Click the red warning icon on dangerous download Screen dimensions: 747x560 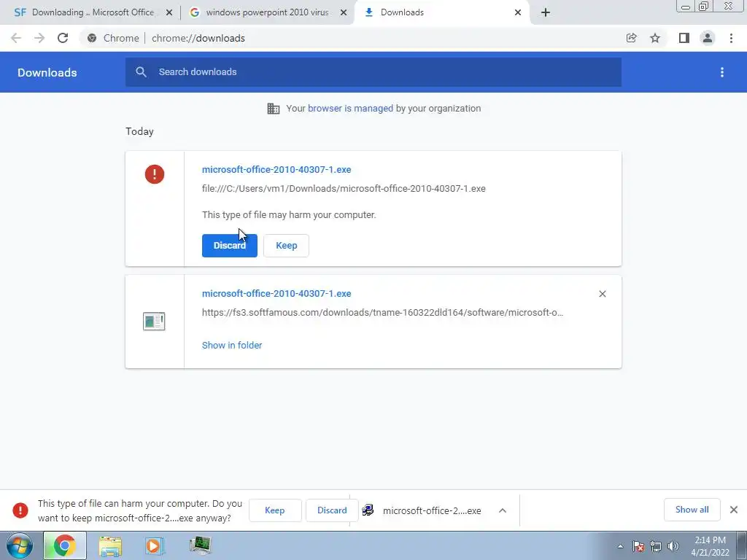pos(155,174)
